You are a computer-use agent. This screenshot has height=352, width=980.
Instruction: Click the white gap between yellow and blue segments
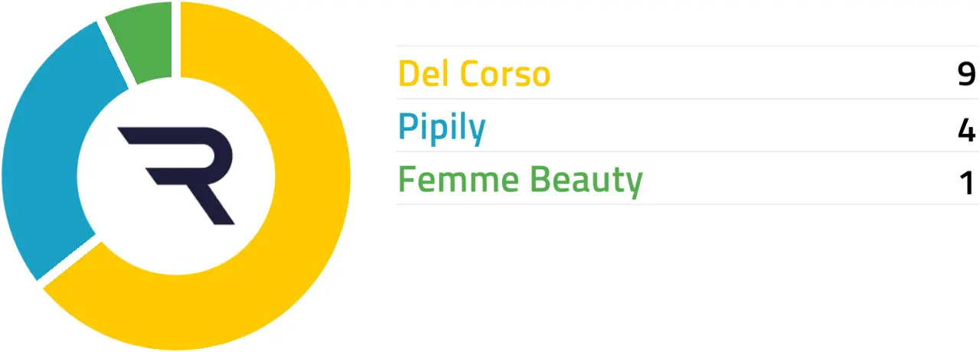tap(67, 260)
